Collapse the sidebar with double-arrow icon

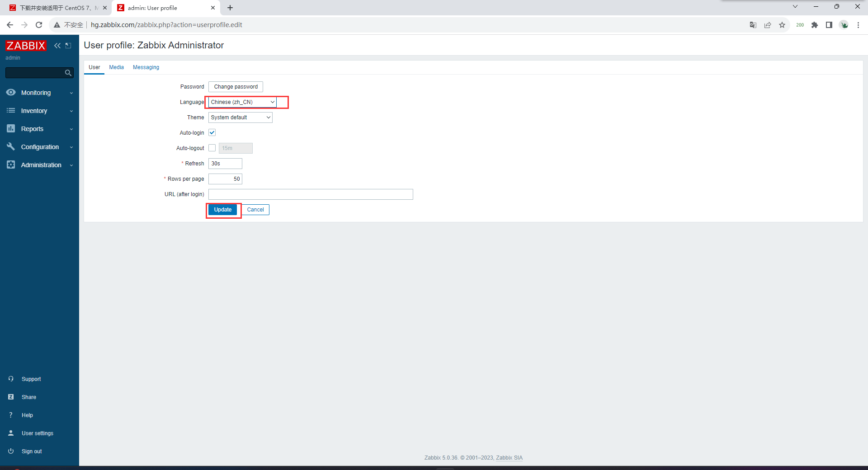57,46
